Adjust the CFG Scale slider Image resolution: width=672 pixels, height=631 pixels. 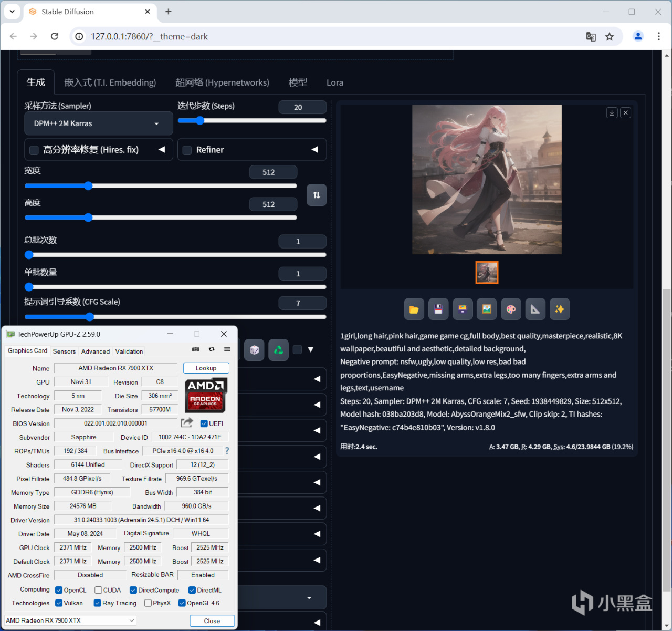tap(175, 317)
